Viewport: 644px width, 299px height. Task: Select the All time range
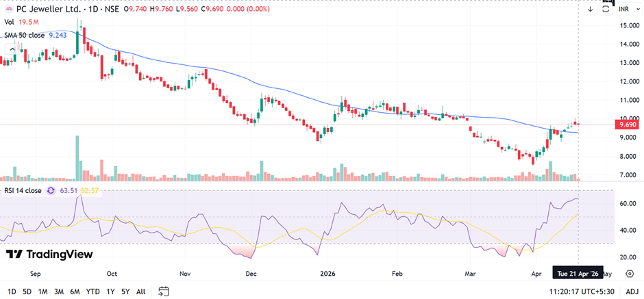[141, 291]
